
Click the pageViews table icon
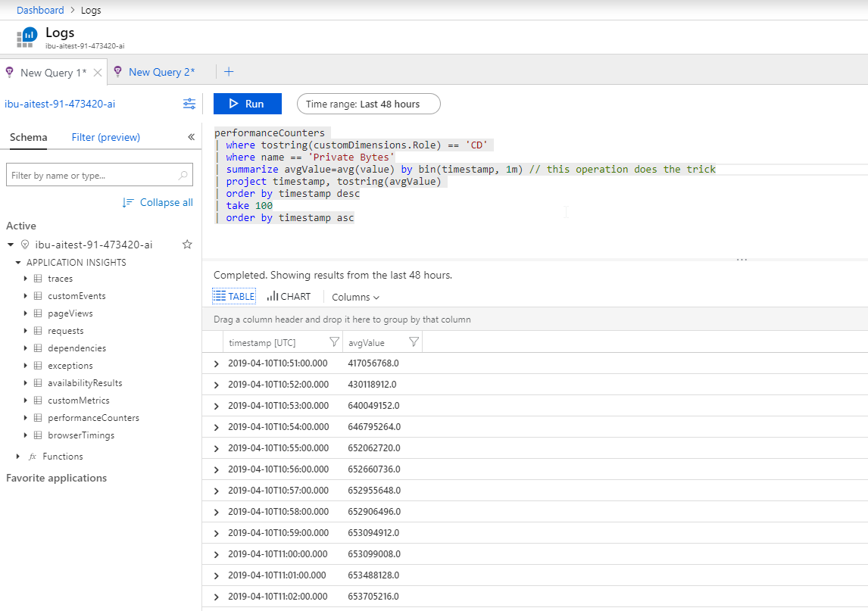click(38, 313)
